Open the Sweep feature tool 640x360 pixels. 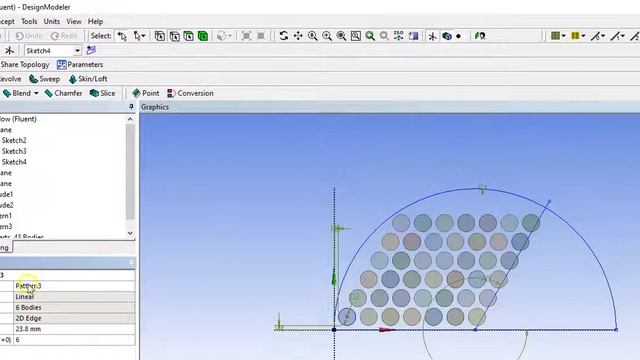pyautogui.click(x=44, y=79)
